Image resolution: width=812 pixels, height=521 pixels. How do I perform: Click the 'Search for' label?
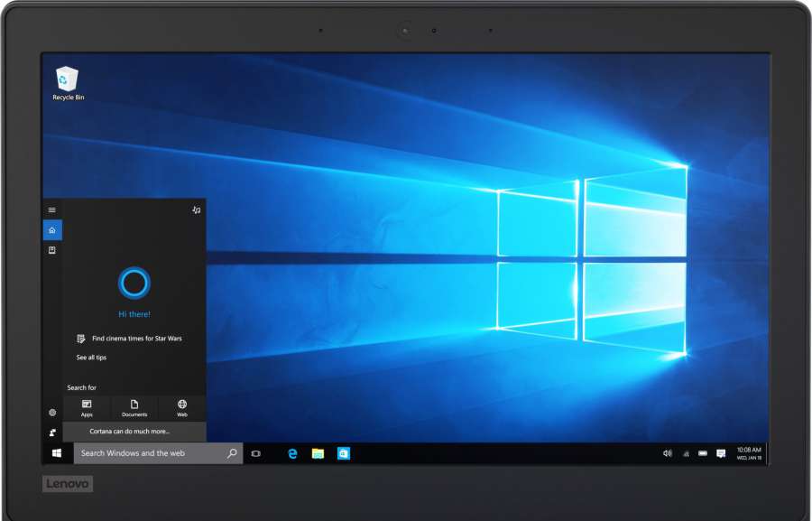tap(82, 387)
